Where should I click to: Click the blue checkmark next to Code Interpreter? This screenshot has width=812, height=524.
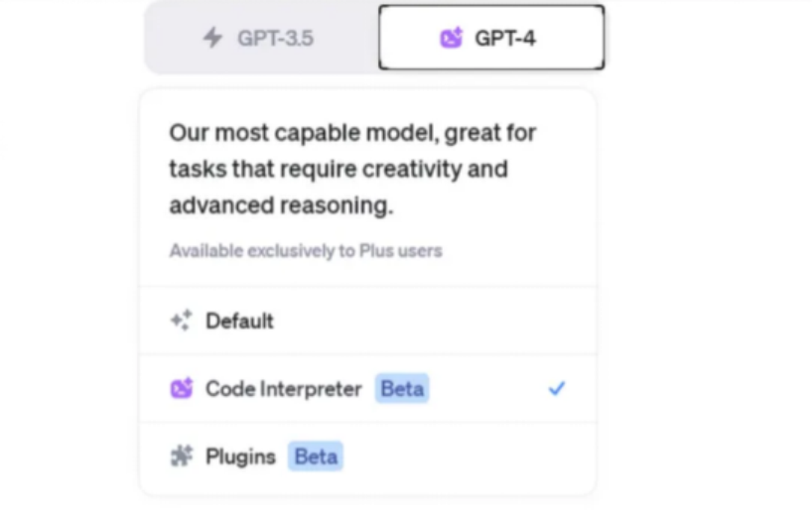557,389
